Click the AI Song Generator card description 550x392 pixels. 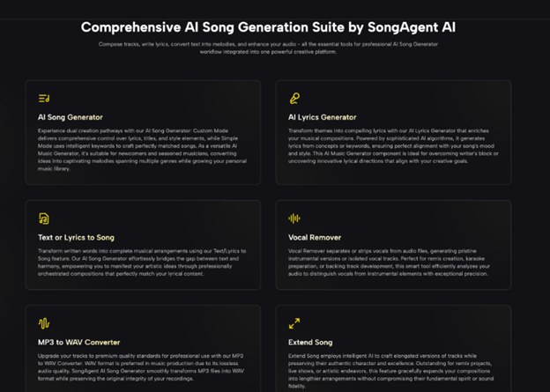click(x=143, y=150)
